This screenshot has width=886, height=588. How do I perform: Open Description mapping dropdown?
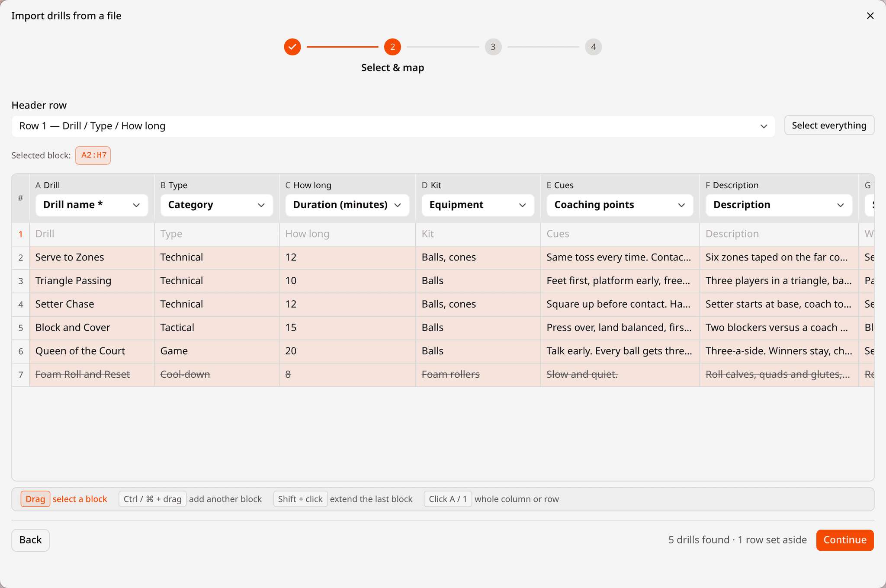pyautogui.click(x=779, y=205)
